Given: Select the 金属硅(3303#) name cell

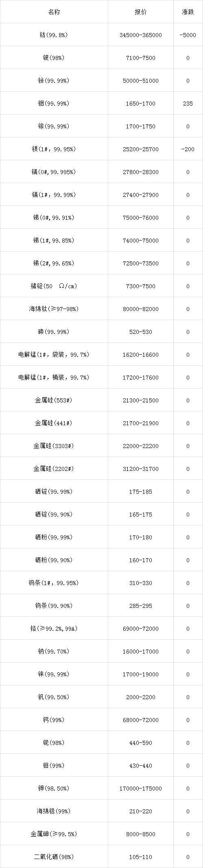Looking at the screenshot, I should tap(54, 446).
